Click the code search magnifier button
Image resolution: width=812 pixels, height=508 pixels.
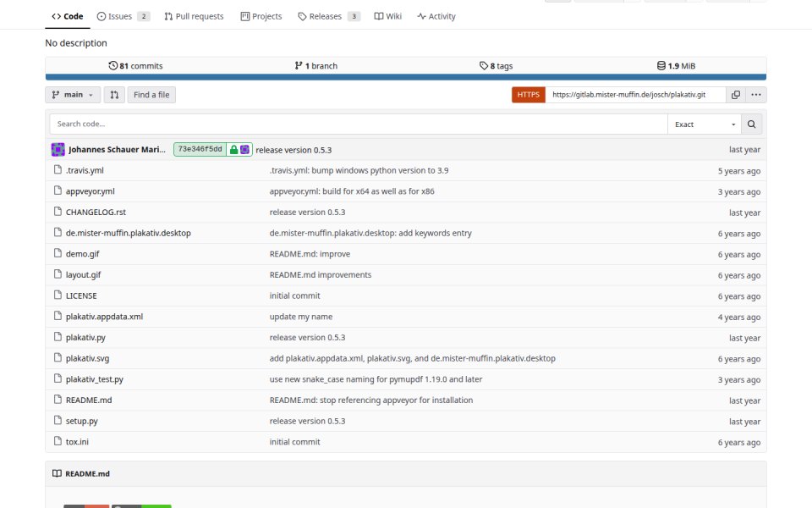coord(751,124)
